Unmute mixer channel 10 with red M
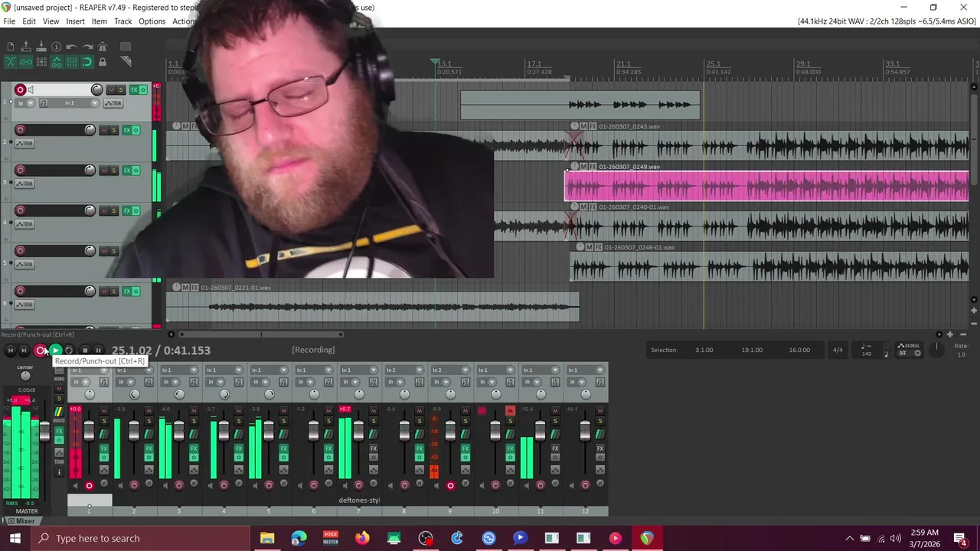Screen dimensions: 980x551 (510, 411)
